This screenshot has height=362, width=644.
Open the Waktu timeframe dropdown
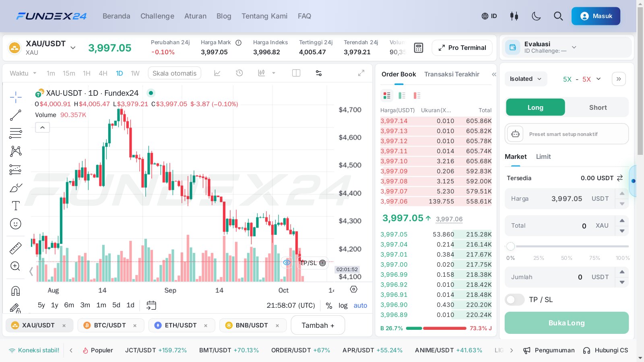[23, 73]
